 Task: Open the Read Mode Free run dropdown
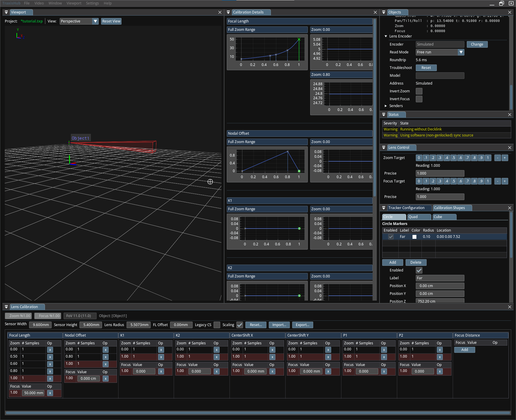pyautogui.click(x=440, y=52)
